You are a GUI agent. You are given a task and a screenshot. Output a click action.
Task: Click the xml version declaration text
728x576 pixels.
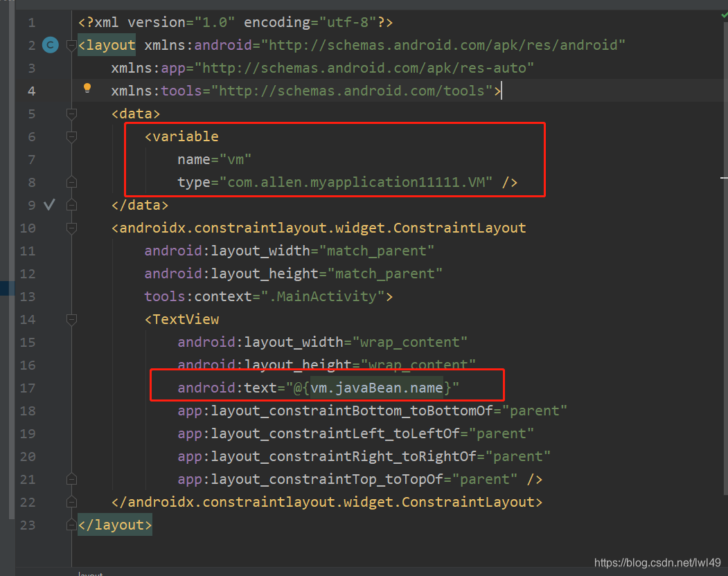coord(236,22)
